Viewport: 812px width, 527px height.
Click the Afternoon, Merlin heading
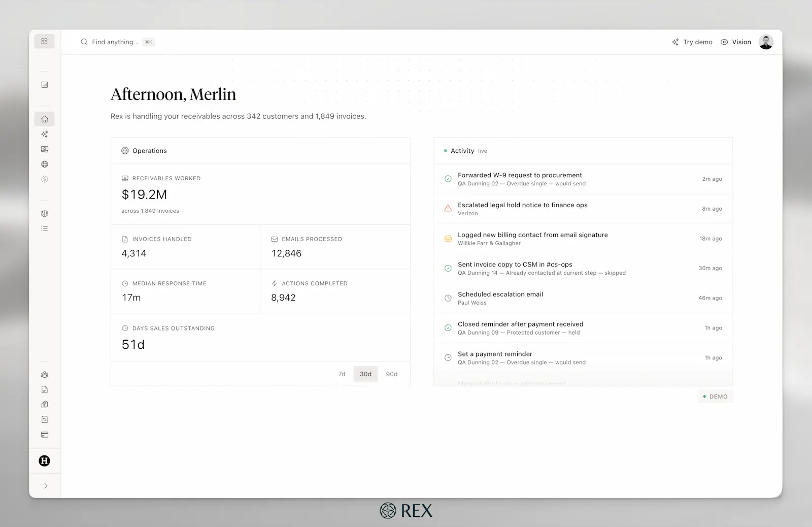[174, 94]
